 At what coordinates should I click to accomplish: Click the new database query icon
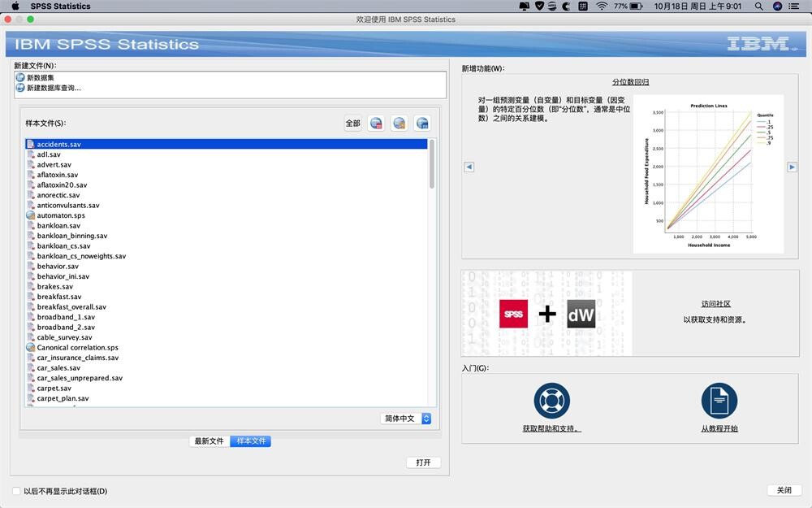(x=20, y=88)
